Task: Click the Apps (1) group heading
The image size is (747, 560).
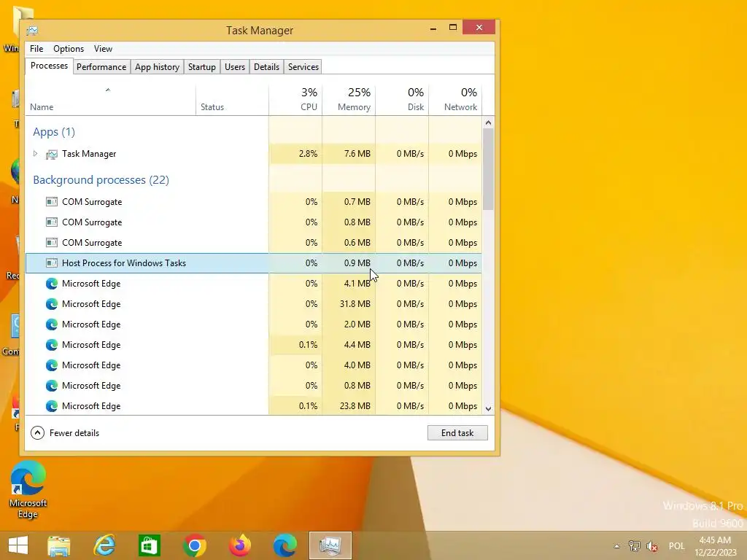Action: tap(54, 132)
